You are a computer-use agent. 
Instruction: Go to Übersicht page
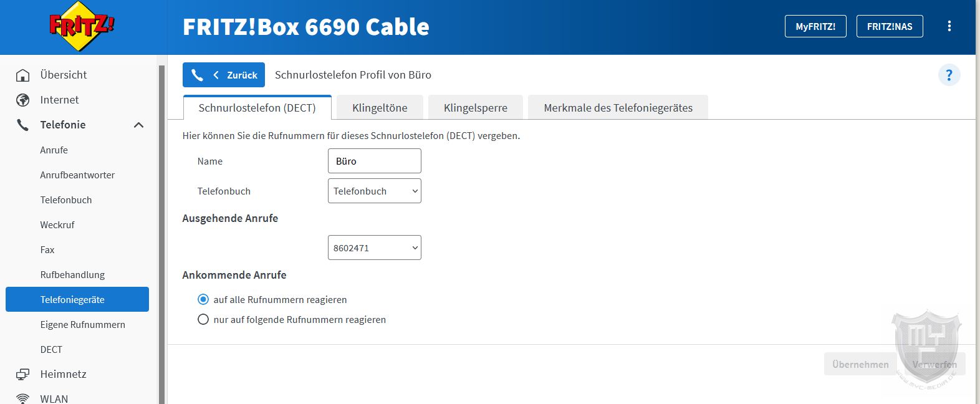[64, 75]
